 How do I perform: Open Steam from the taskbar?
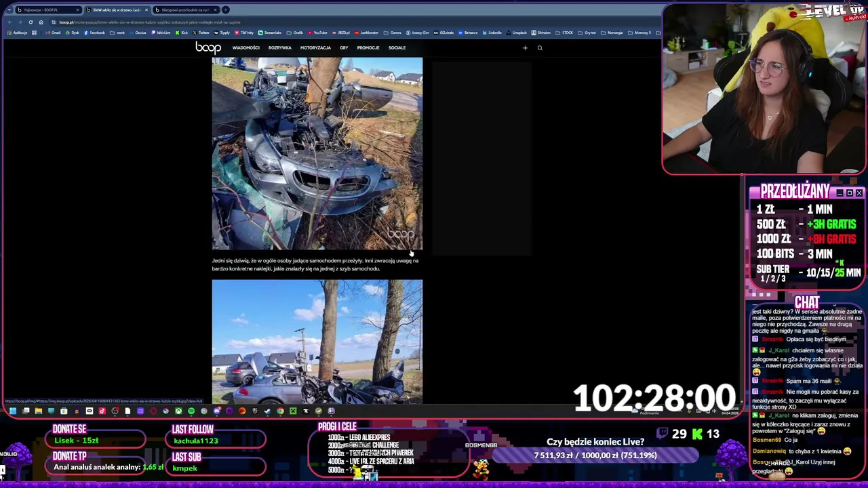click(x=267, y=411)
